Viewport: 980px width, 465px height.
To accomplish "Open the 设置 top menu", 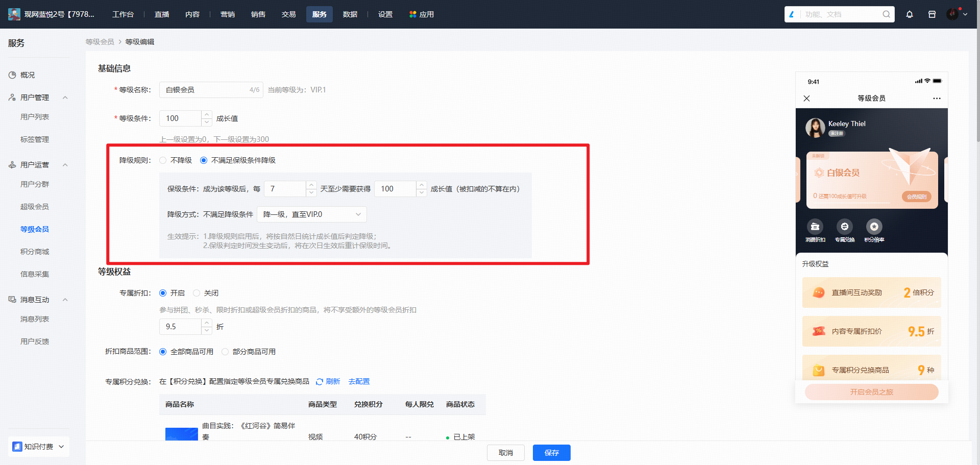I will coord(385,14).
